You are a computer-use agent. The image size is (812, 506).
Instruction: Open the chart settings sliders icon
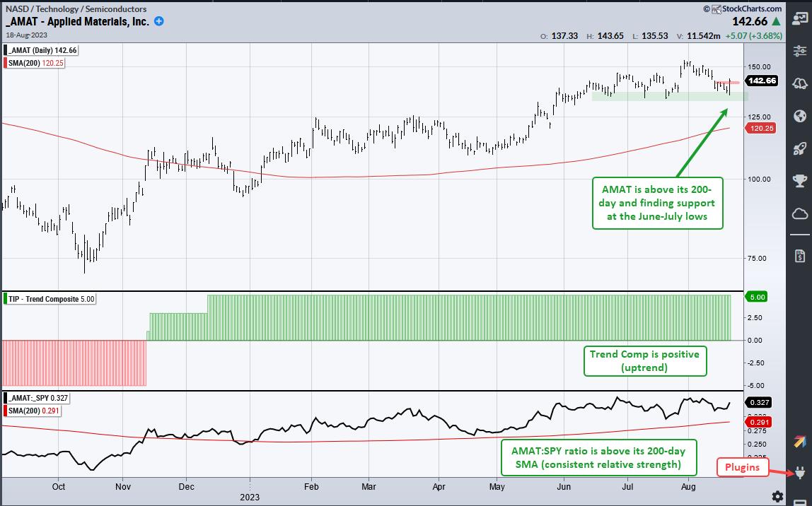point(800,51)
